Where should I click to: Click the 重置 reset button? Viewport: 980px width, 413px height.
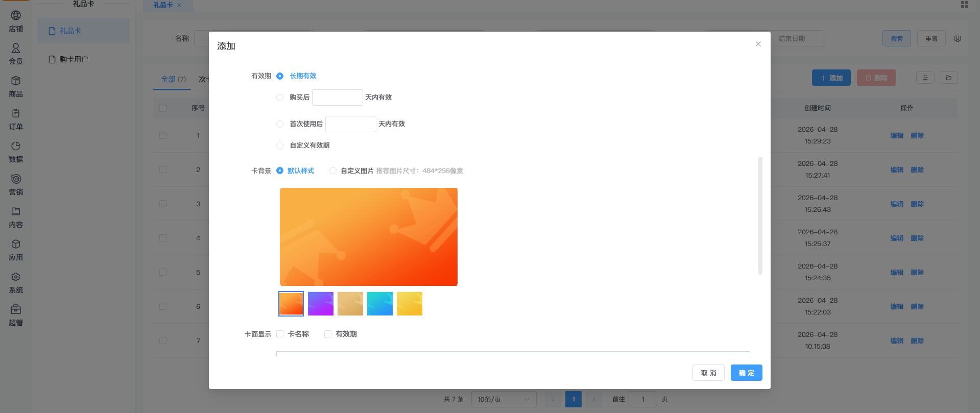point(931,38)
